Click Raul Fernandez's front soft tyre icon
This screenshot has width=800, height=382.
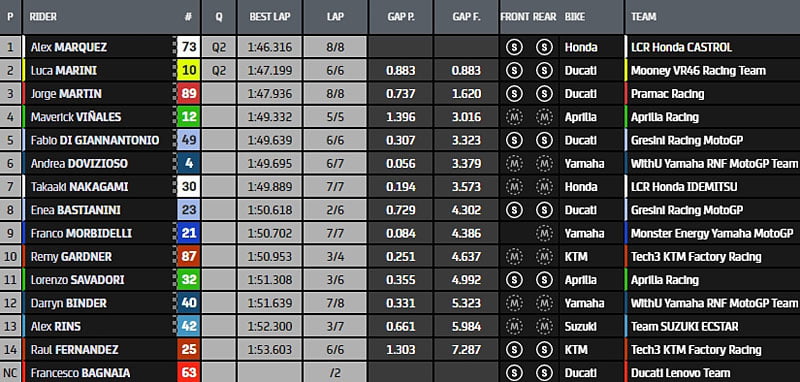pos(514,350)
